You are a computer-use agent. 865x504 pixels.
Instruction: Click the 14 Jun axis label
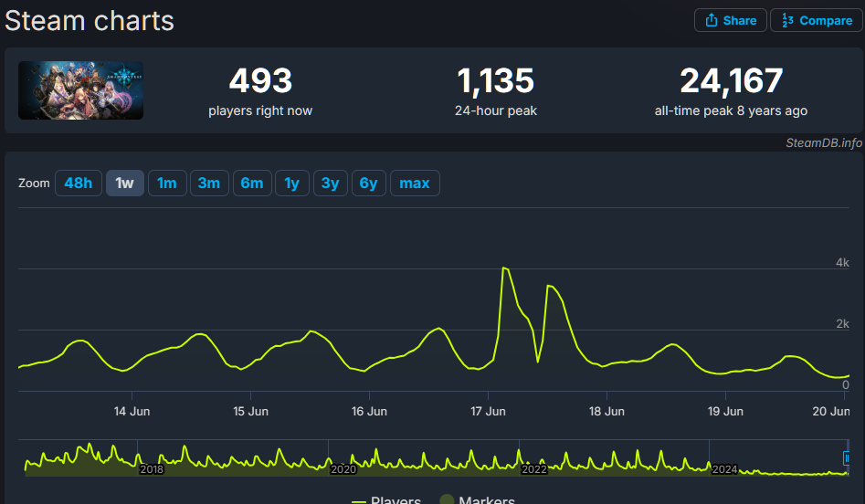click(132, 412)
